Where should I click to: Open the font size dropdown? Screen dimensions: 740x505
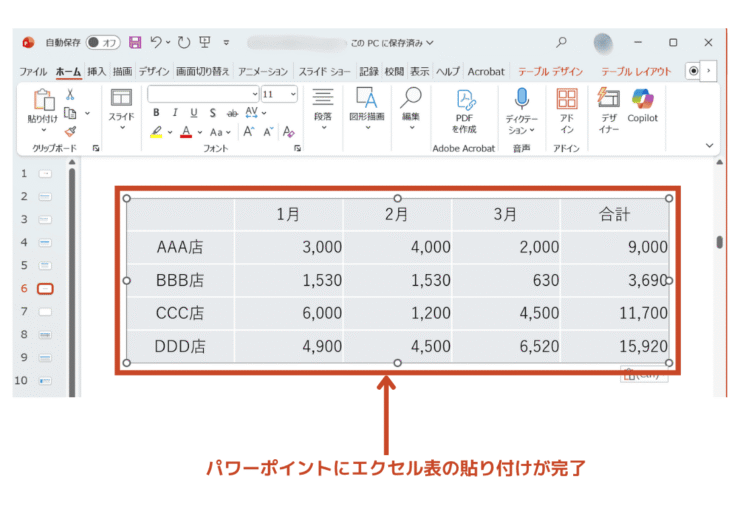[293, 94]
